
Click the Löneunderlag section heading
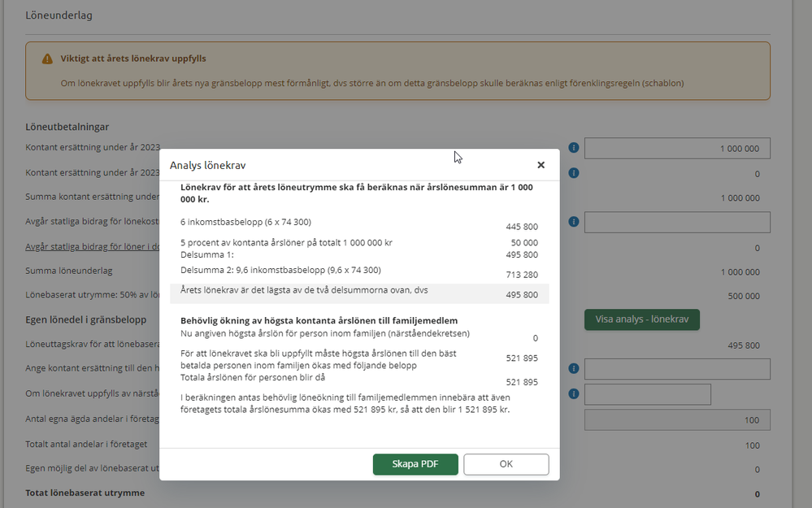click(x=59, y=15)
